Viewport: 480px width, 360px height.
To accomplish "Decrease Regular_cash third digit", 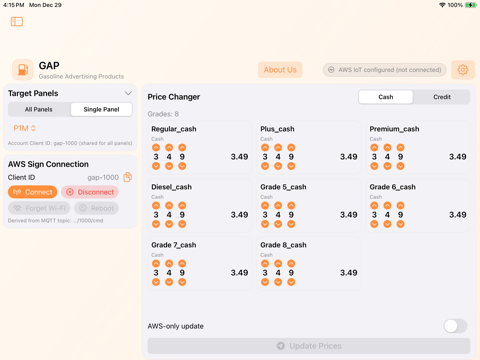I will [x=182, y=166].
